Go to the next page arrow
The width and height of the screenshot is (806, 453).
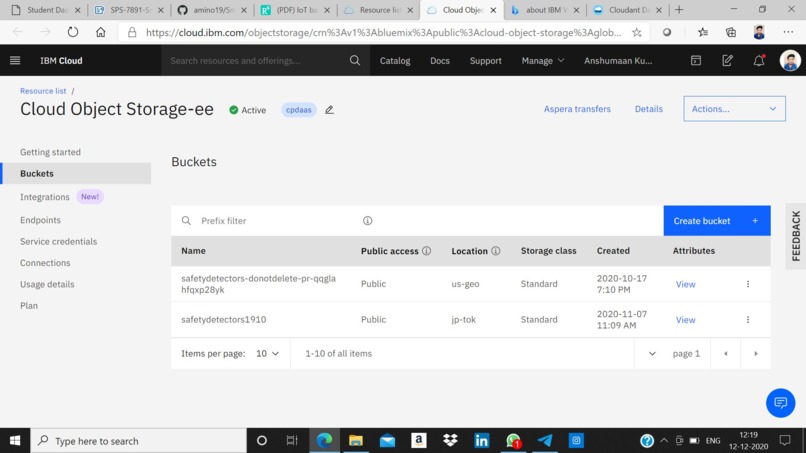[x=756, y=354]
